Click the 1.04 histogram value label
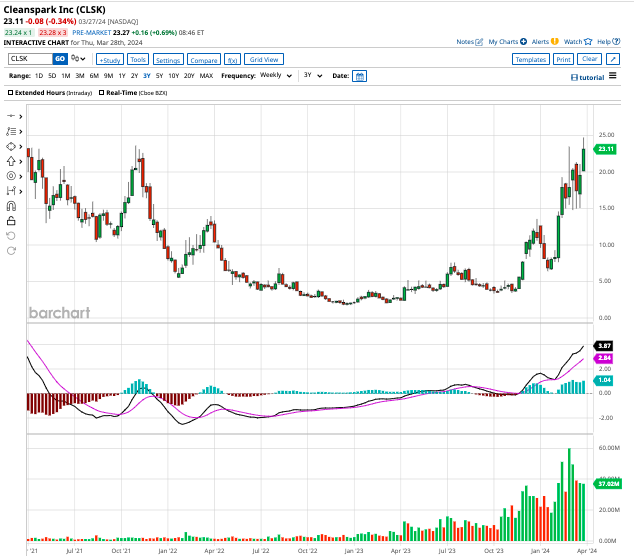The width and height of the screenshot is (634, 560). pos(604,380)
